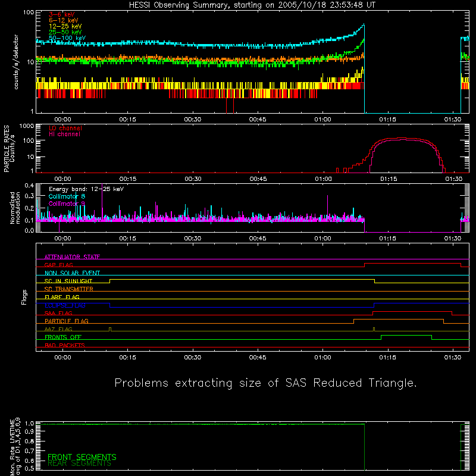Select the 12-25 keV legend label
Screen dimensions: 476x476
(x=65, y=26)
